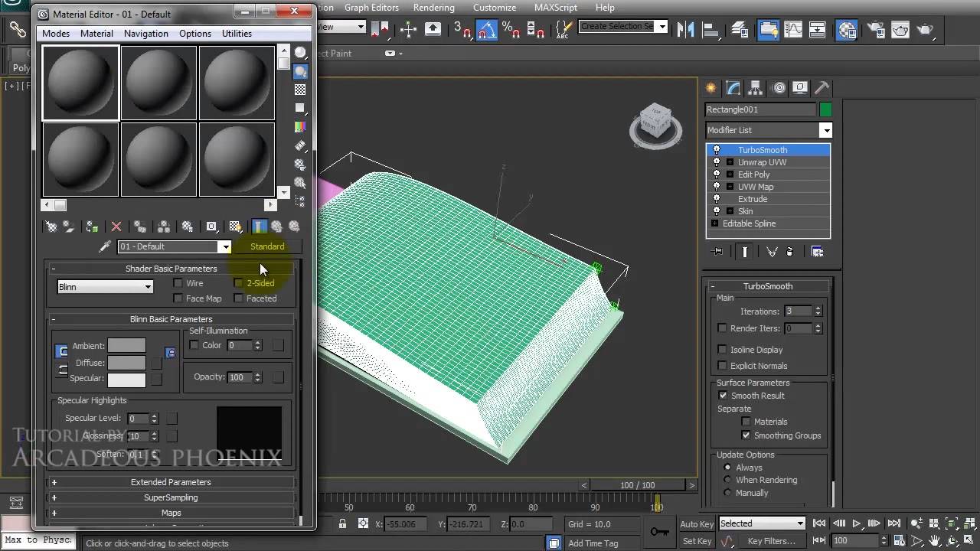Click the Mirror tool icon

pyautogui.click(x=686, y=30)
